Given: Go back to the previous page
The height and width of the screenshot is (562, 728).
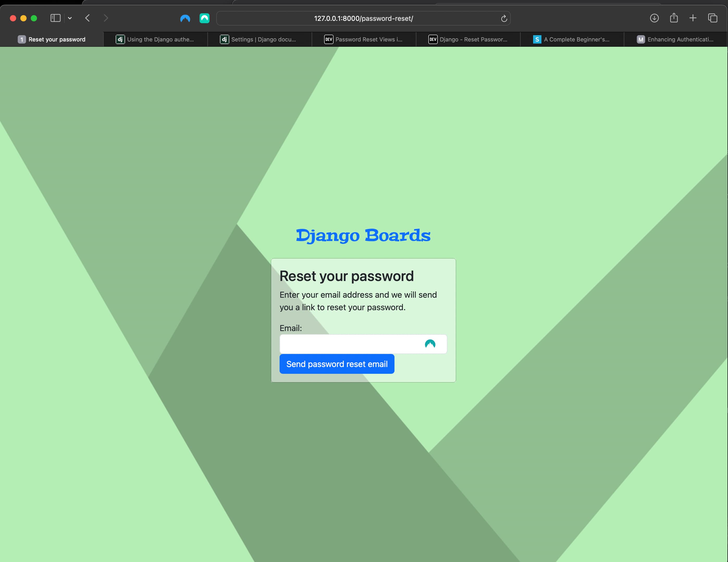Looking at the screenshot, I should pyautogui.click(x=87, y=18).
